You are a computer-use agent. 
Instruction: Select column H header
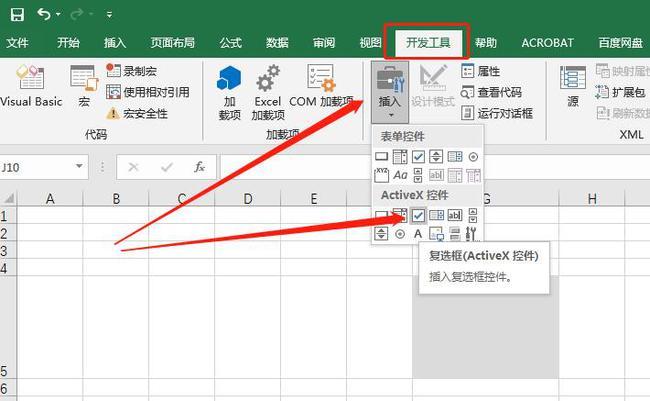pyautogui.click(x=592, y=199)
